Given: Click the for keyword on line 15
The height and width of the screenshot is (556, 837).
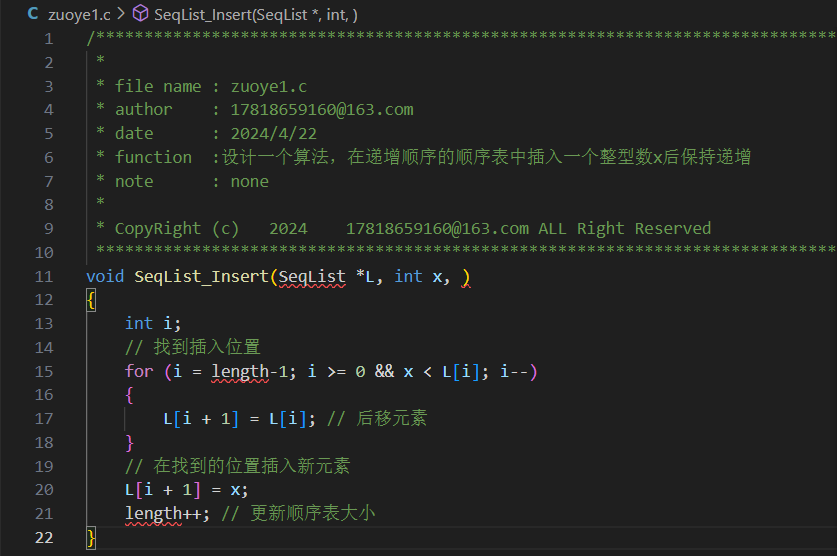Looking at the screenshot, I should (139, 371).
